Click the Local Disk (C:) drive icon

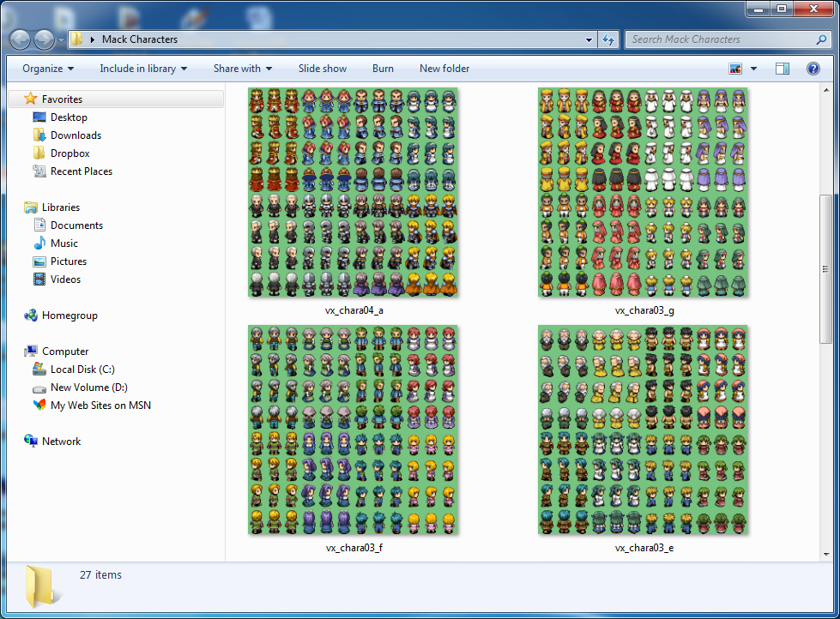pyautogui.click(x=39, y=369)
